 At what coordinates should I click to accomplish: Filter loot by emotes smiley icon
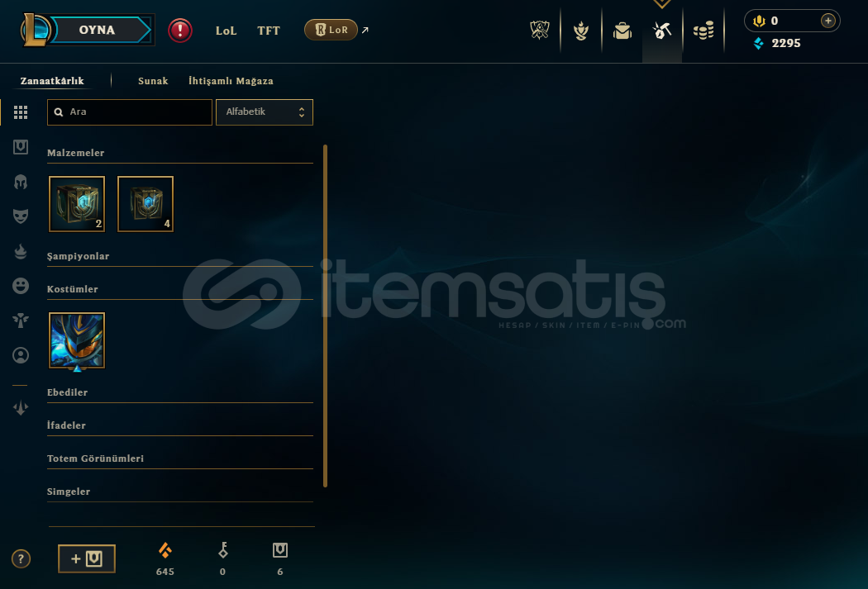pos(21,285)
